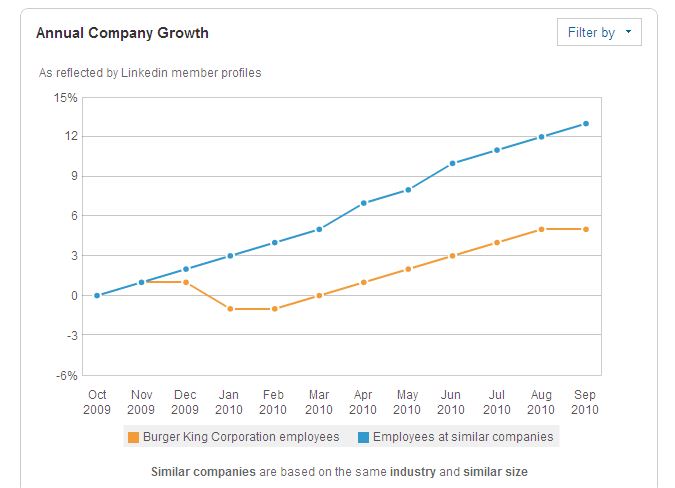The width and height of the screenshot is (675, 488).
Task: Open the Filter by dropdown
Action: 599,32
